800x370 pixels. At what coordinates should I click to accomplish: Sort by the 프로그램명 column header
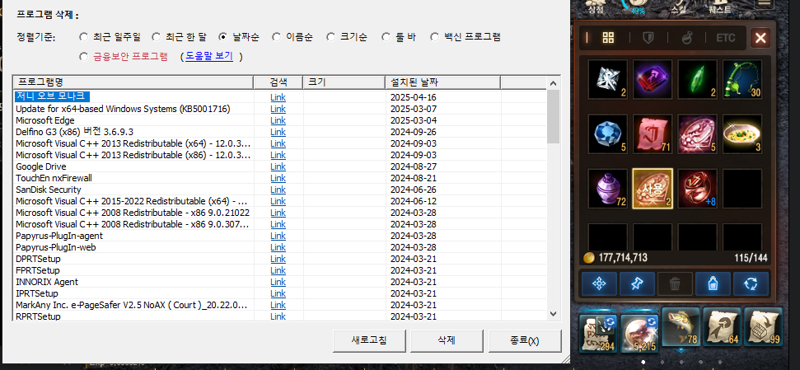133,82
